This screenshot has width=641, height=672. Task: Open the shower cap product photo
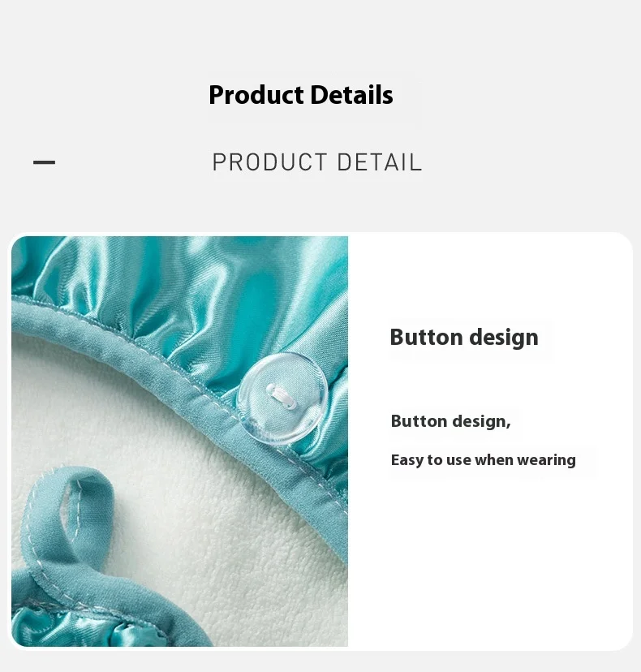pos(179,441)
